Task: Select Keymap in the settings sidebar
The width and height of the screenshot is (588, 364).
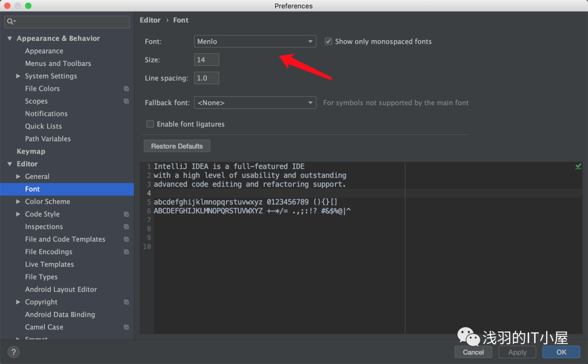Action: coord(31,151)
